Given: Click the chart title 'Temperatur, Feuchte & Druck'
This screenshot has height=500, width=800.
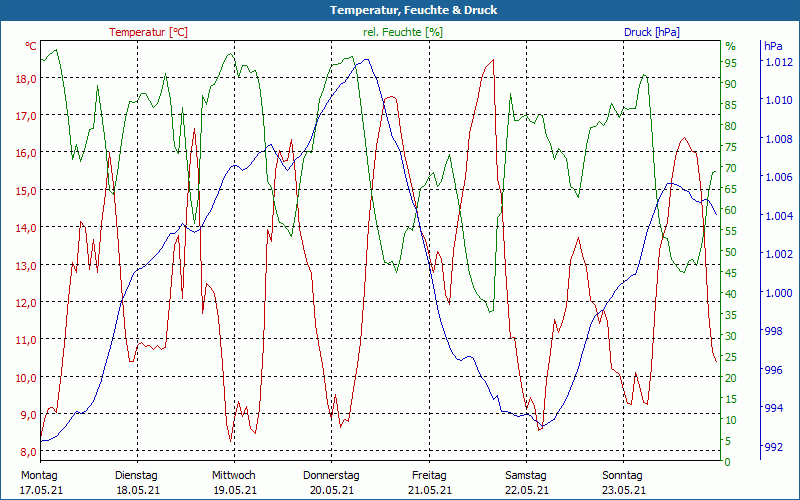Looking at the screenshot, I should coord(413,10).
